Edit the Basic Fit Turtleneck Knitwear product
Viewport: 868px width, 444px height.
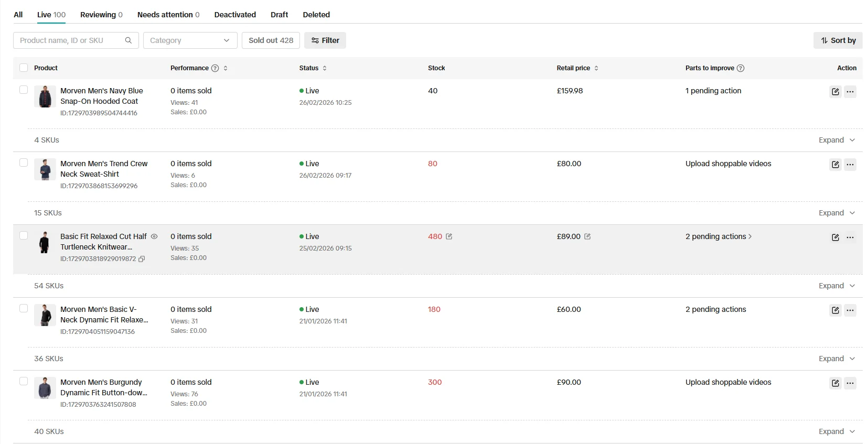pos(835,237)
